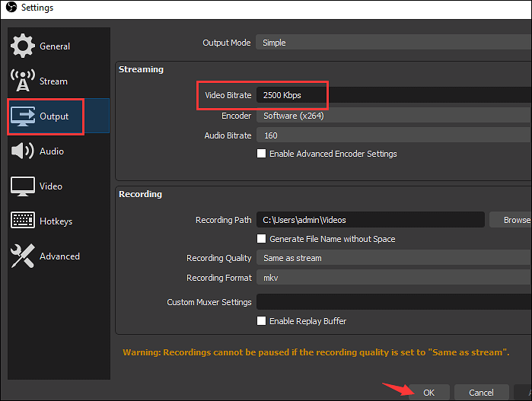This screenshot has height=401, width=532.
Task: Open the Advanced tools icon
Action: (x=22, y=256)
